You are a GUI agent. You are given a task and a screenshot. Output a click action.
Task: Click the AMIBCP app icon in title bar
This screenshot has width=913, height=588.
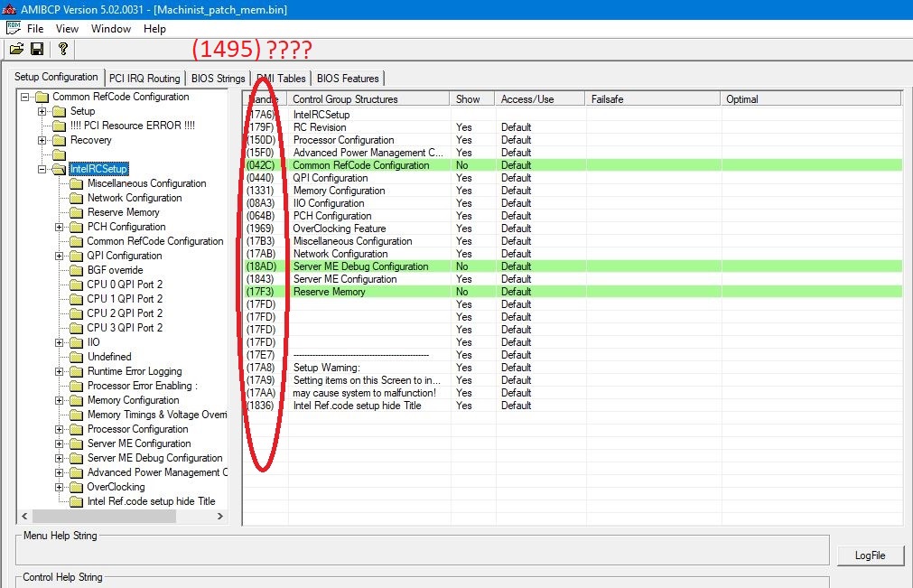[x=9, y=9]
